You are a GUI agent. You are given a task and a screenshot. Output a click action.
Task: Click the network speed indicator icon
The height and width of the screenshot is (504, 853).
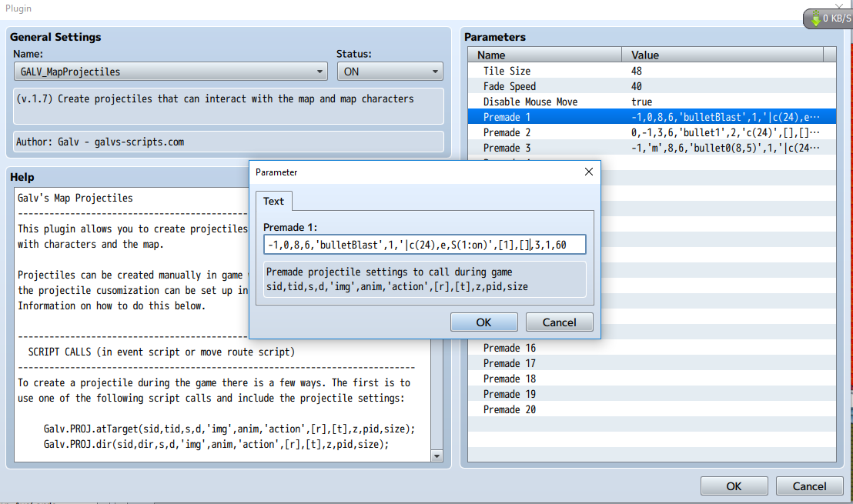815,18
